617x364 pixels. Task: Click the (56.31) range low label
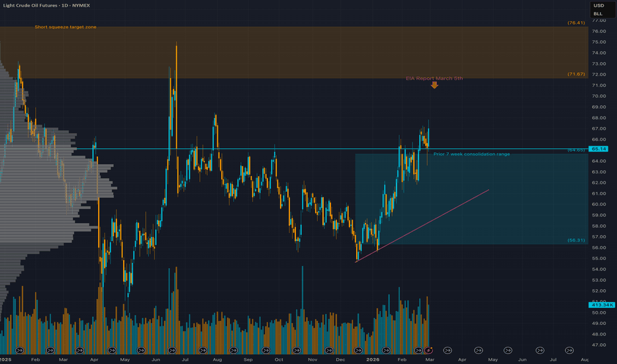tap(576, 240)
